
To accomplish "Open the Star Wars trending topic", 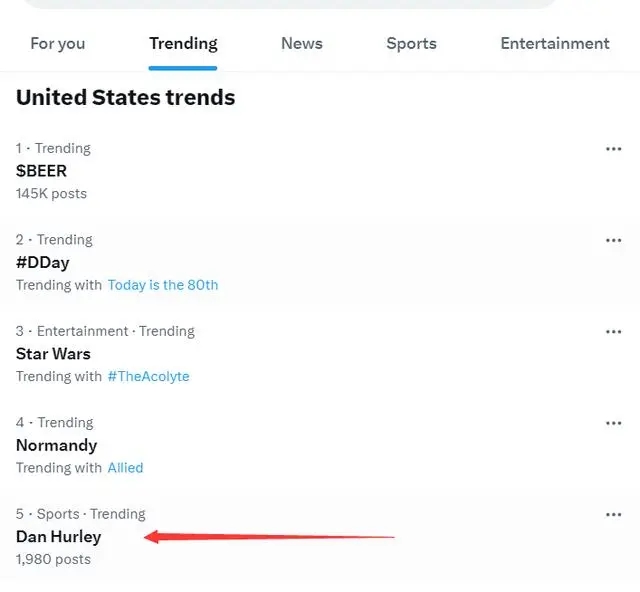I will (x=53, y=354).
